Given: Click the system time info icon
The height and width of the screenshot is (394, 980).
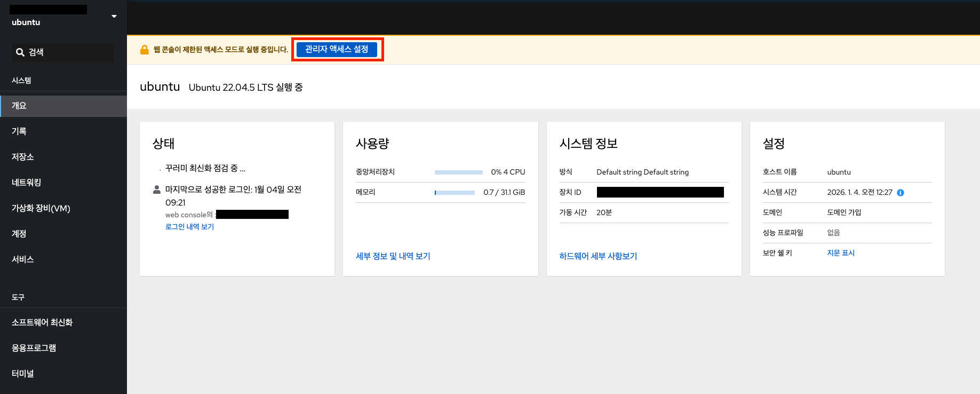Looking at the screenshot, I should tap(901, 193).
